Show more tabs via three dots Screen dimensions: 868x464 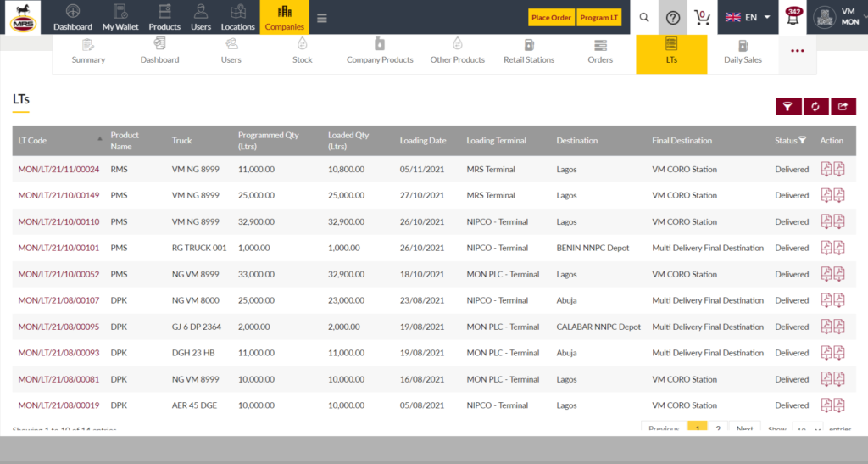pos(797,51)
